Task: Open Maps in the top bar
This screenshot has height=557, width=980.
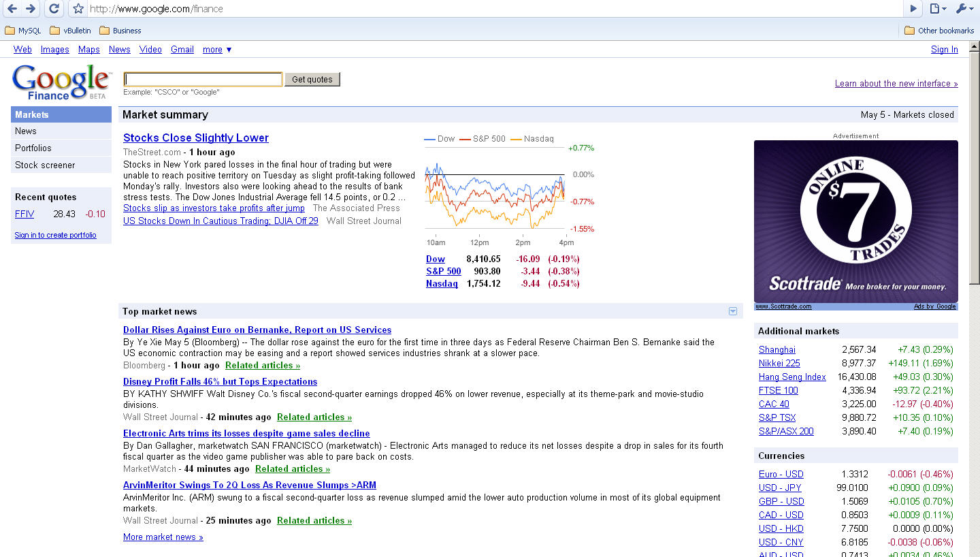Action: pos(89,50)
